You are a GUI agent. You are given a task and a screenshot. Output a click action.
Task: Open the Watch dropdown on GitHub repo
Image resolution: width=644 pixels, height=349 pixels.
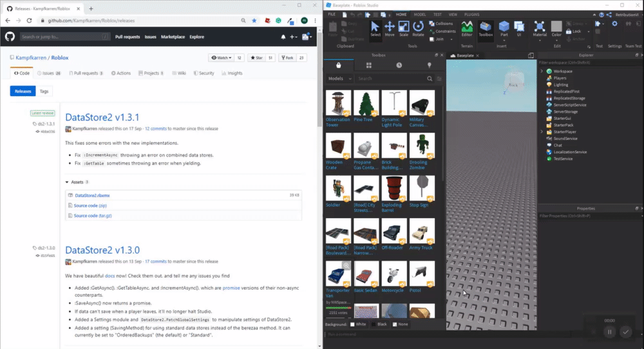222,58
